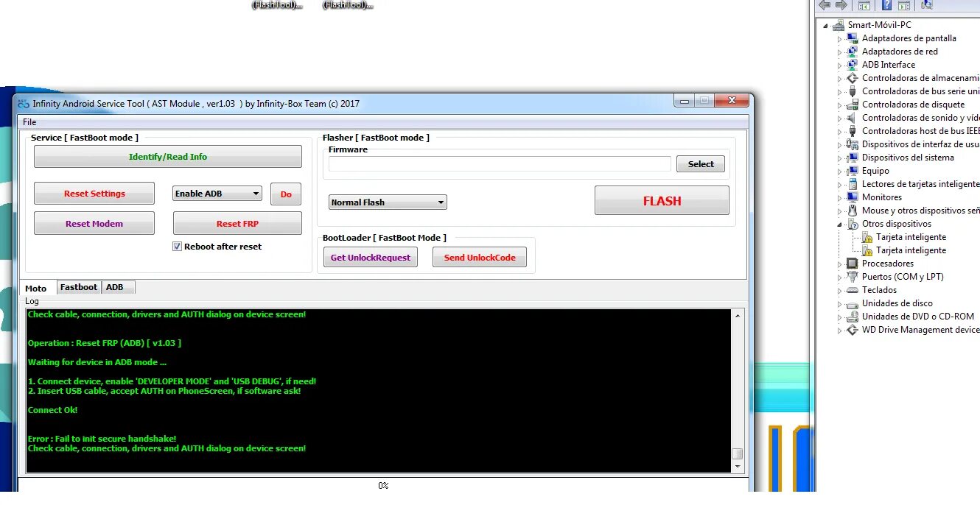Image resolution: width=980 pixels, height=505 pixels.
Task: Click the log scroll down arrow
Action: pos(738,467)
